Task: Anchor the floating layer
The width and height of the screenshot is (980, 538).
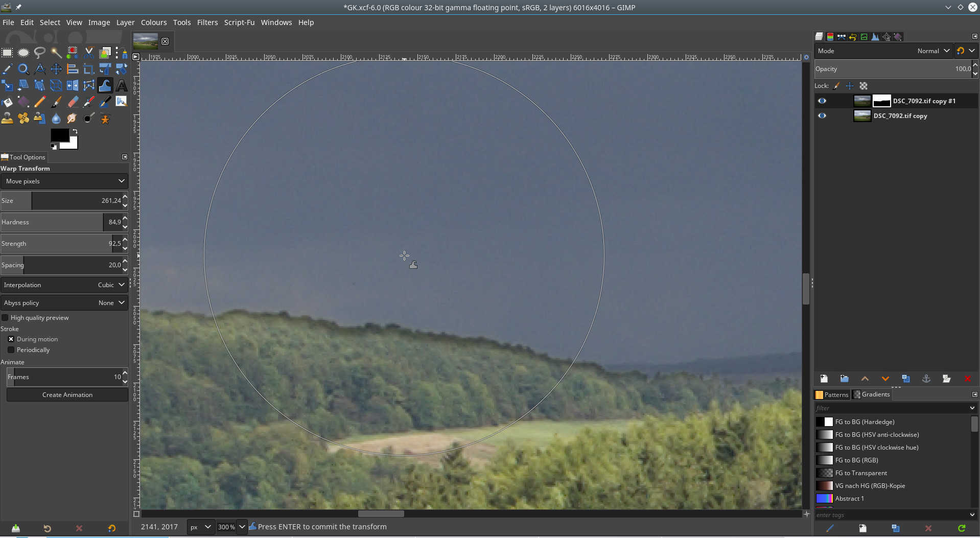Action: 926,379
